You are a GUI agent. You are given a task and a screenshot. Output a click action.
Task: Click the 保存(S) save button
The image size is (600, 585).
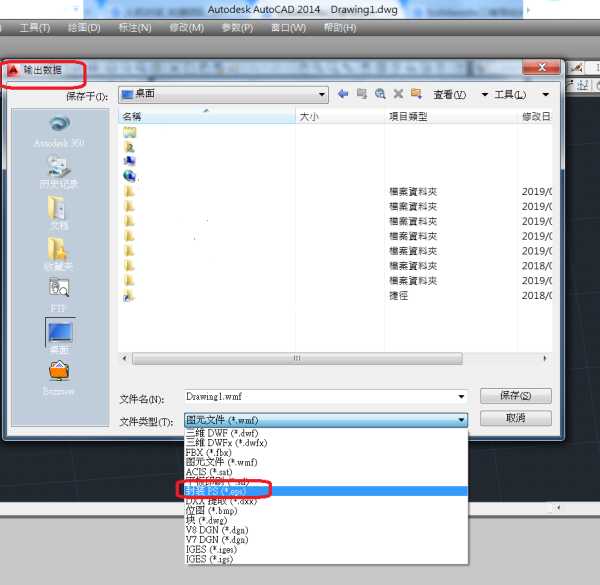click(515, 396)
